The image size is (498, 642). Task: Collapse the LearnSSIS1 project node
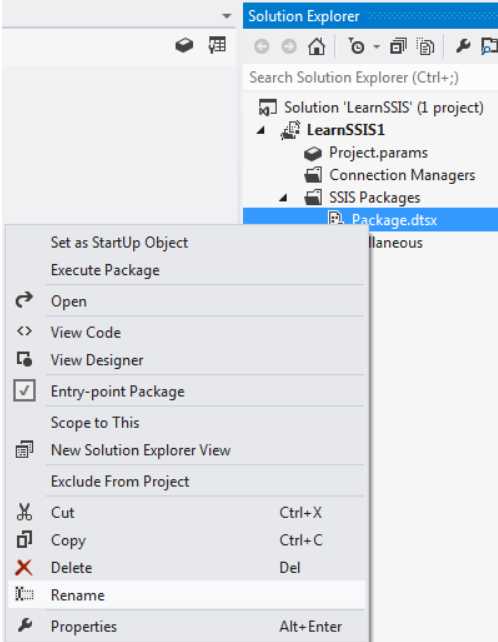click(261, 130)
